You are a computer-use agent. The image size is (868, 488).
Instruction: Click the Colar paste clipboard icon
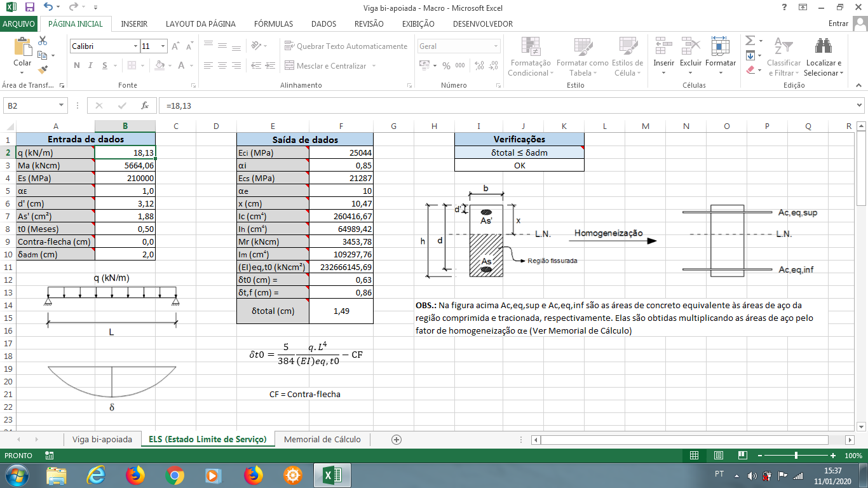tap(23, 47)
